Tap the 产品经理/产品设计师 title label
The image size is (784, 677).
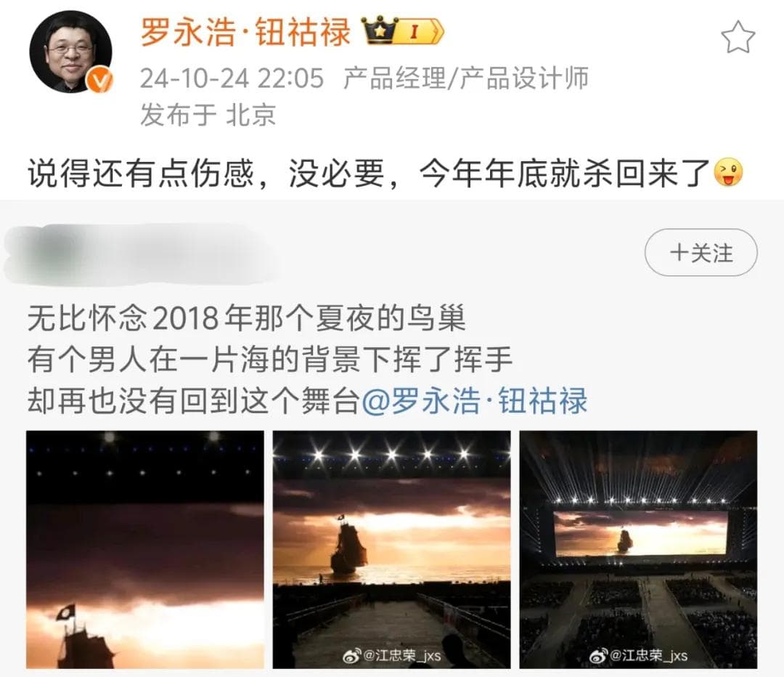click(466, 78)
